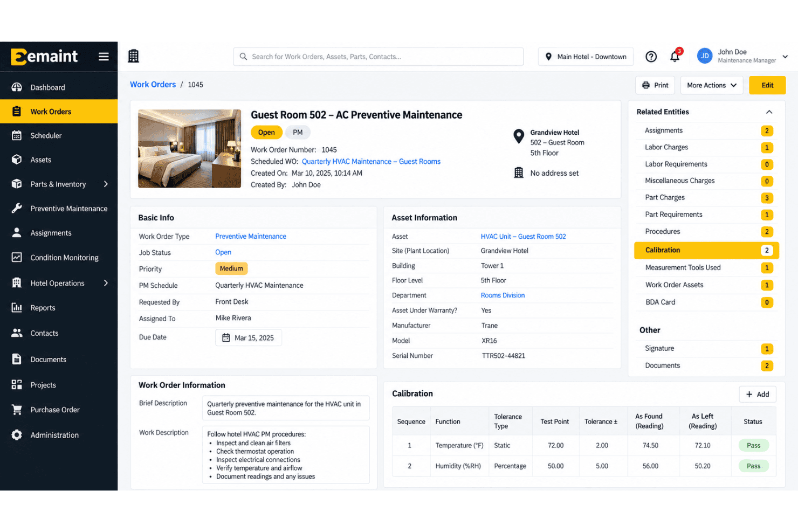Viewport: 798px width, 532px height.
Task: Click the building icon in the top bar
Action: (133, 56)
